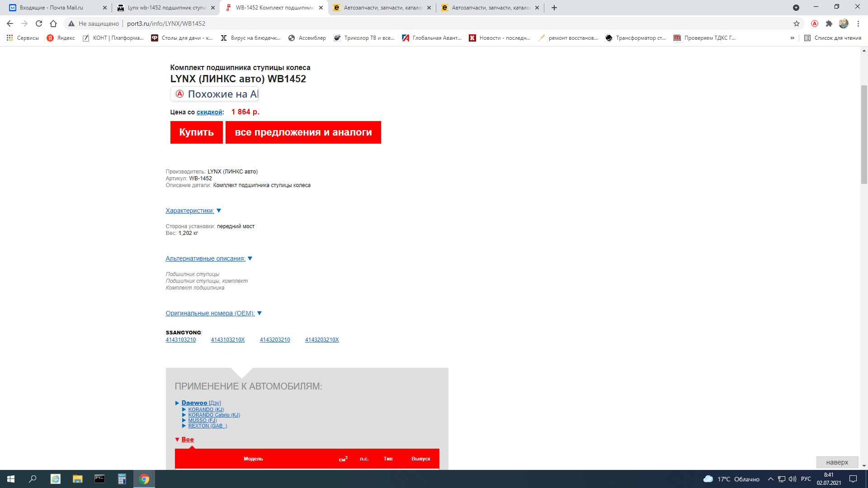This screenshot has height=488, width=868.
Task: Open the Новости bookmark
Action: (500, 38)
